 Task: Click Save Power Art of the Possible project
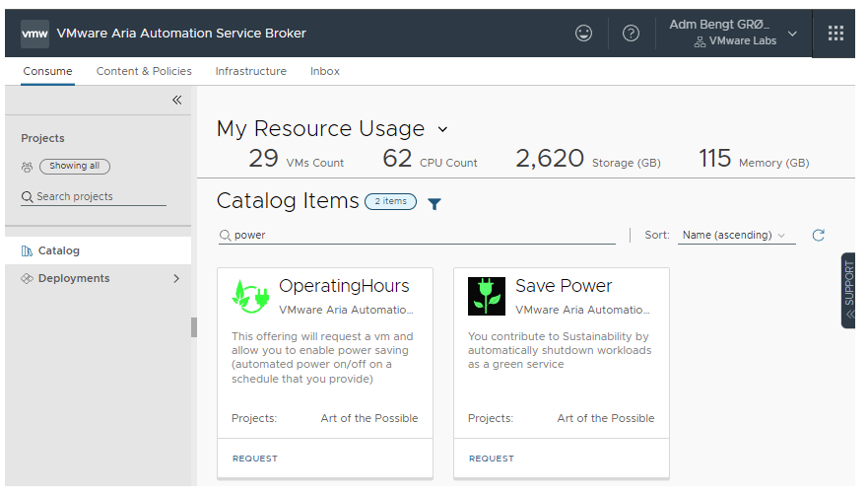point(606,419)
